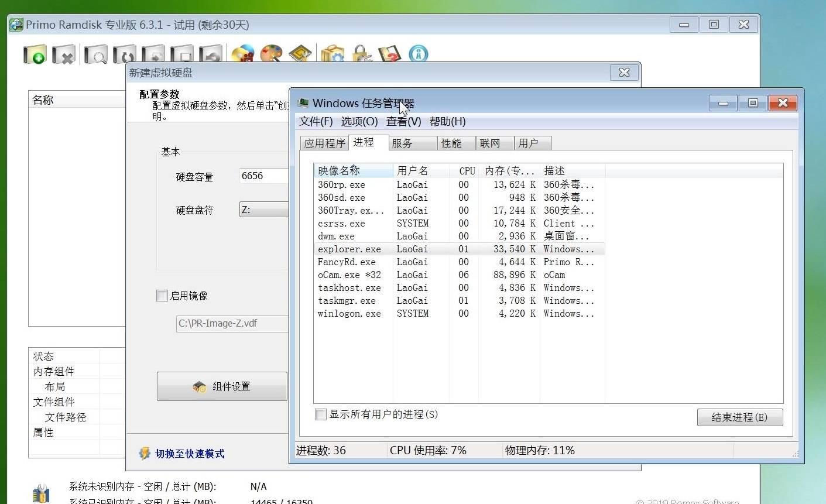Viewport: 826px width, 504px height.
Task: Click the disk refresh arrows icon in toolbar
Action: tap(125, 54)
